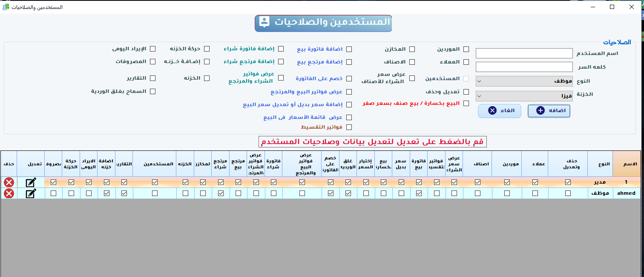Viewport: 644px width, 277px height.
Task: Click the delete icon beside the مدير row
Action: 9,182
